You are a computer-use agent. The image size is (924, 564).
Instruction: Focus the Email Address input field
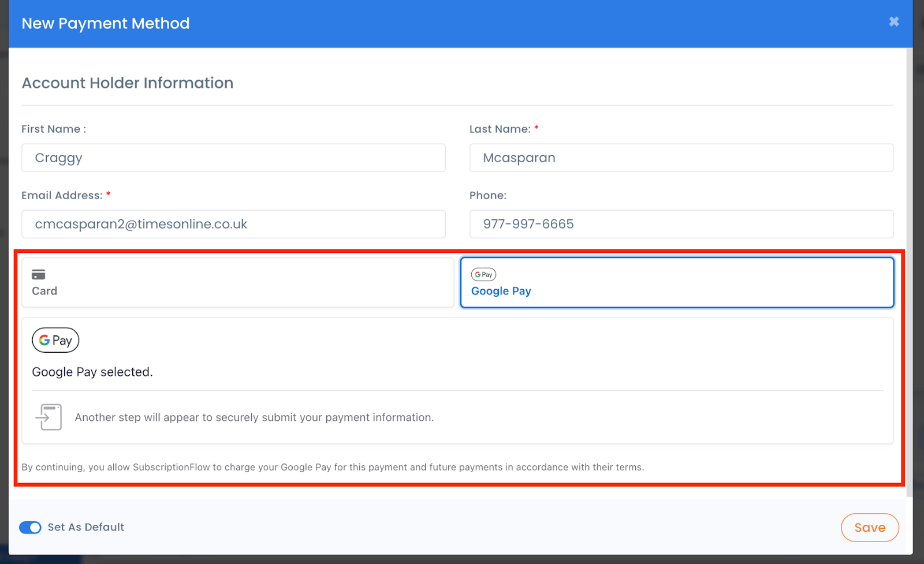click(233, 224)
